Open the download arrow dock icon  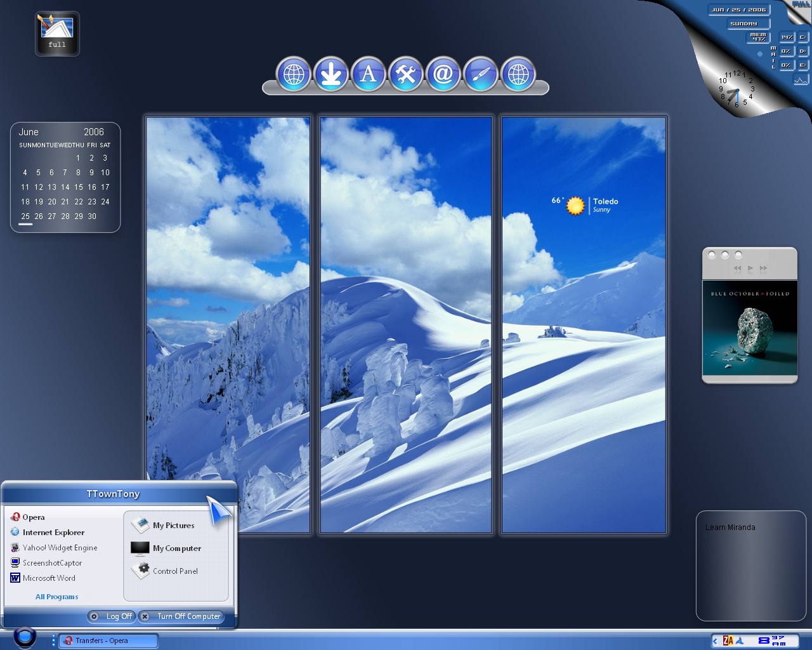(x=331, y=75)
